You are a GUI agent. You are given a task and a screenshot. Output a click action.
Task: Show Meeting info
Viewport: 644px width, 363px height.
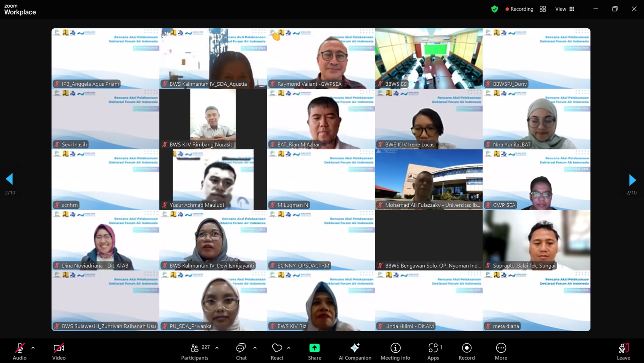click(395, 351)
